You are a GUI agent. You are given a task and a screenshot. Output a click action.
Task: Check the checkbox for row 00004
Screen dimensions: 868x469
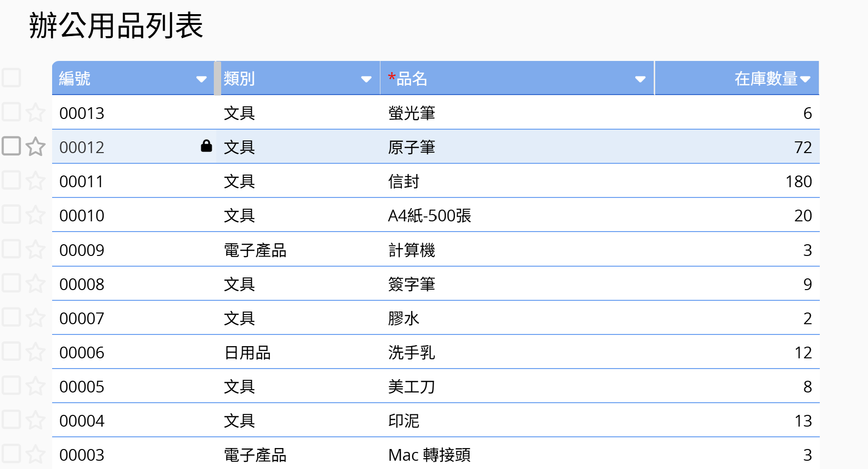coord(11,419)
